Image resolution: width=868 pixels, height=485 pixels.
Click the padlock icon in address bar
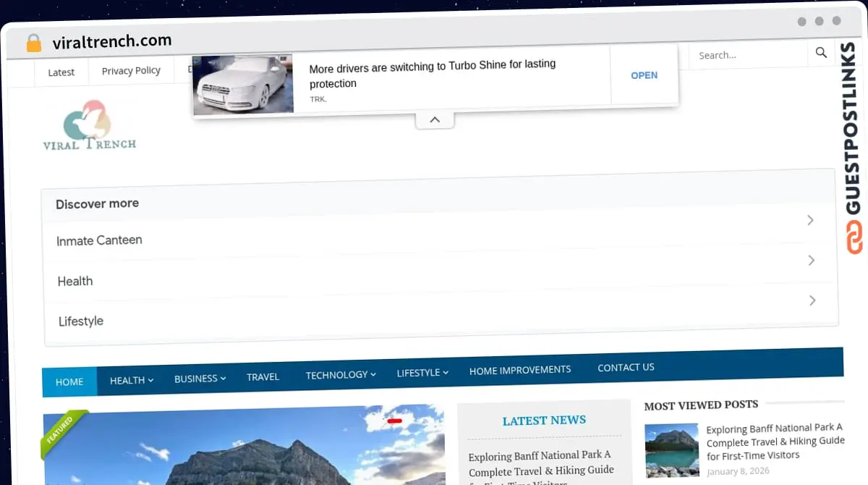(34, 43)
